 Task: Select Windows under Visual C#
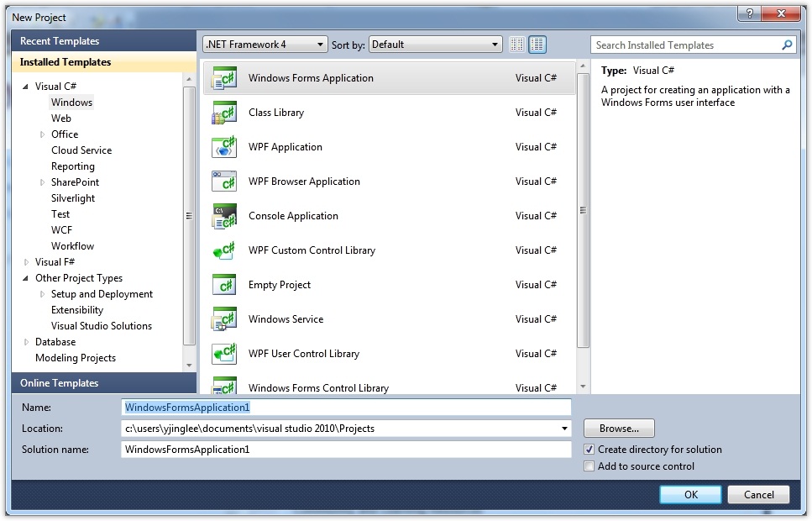72,103
